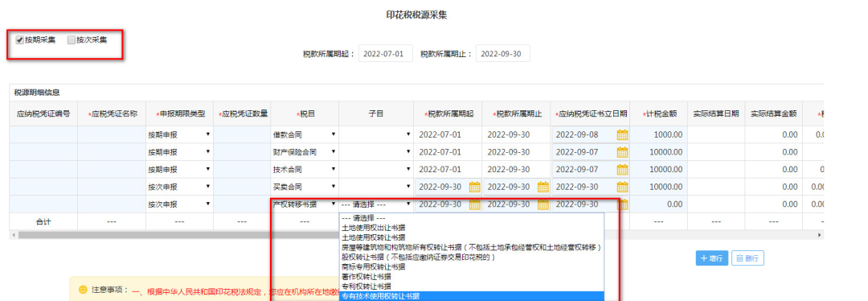Select 专利权转让书据 from the list
This screenshot has height=301, width=868.
(472, 287)
